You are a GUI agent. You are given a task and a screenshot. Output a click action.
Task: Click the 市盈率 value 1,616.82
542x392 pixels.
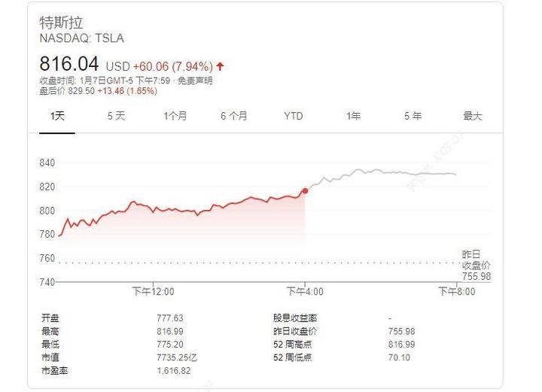[x=172, y=372]
